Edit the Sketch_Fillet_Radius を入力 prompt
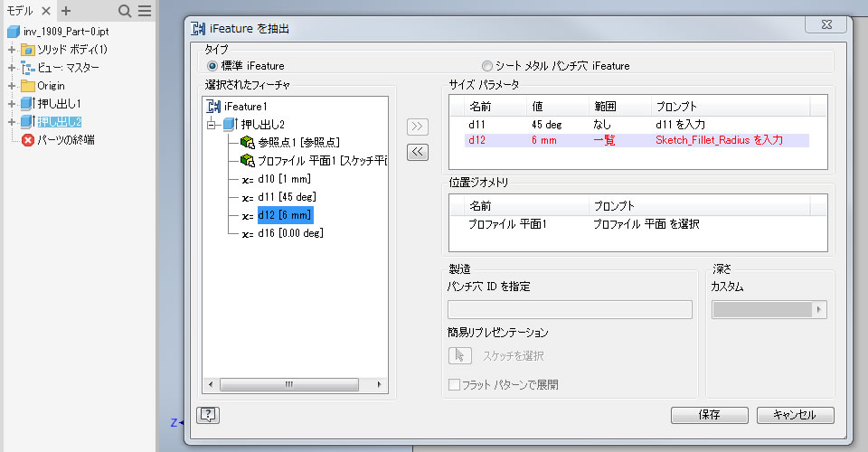The width and height of the screenshot is (868, 452). click(x=719, y=140)
